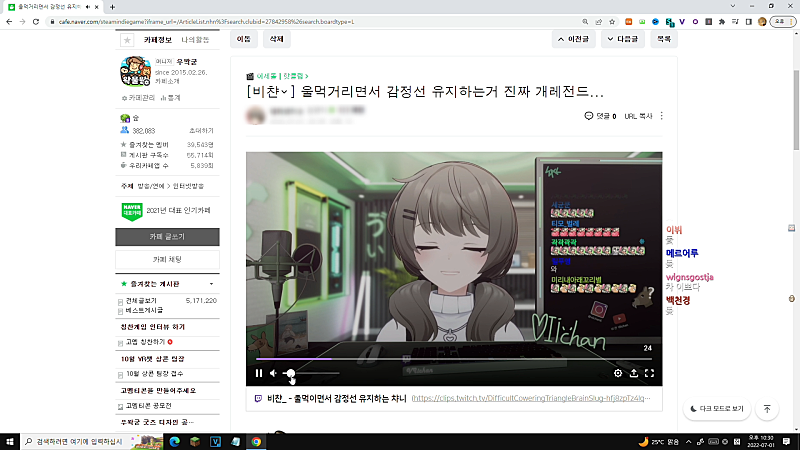The height and width of the screenshot is (450, 800).
Task: Open 카페관리 with the gear icon
Action: coord(138,98)
